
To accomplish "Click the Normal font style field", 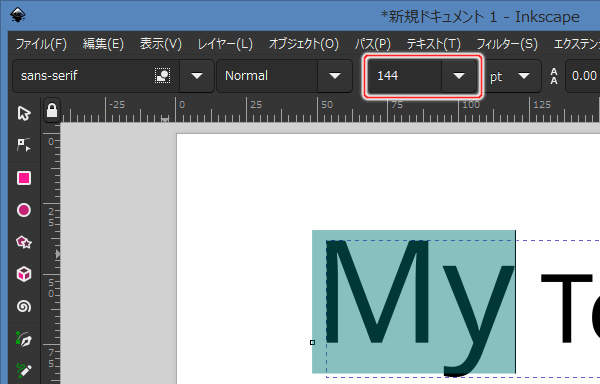I will click(x=267, y=76).
